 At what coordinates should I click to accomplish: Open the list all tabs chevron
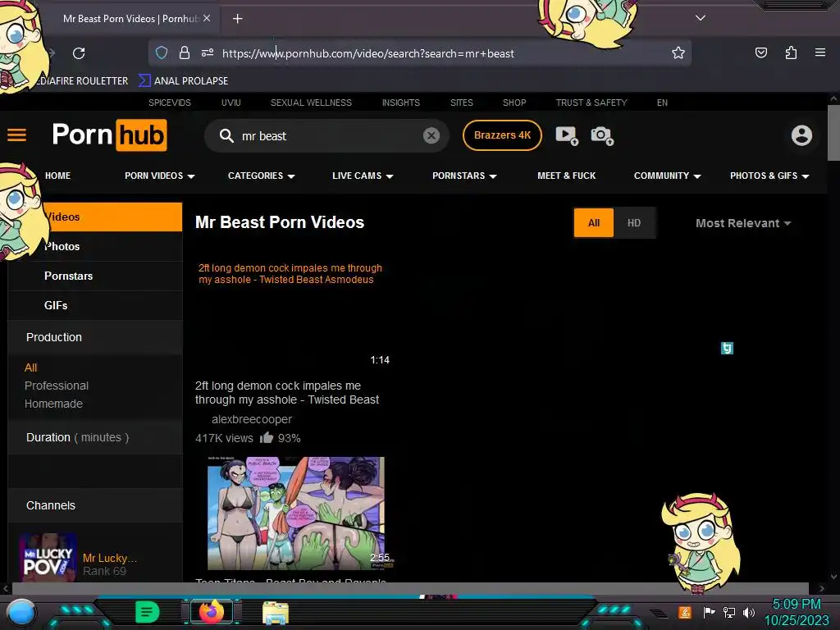pyautogui.click(x=701, y=18)
